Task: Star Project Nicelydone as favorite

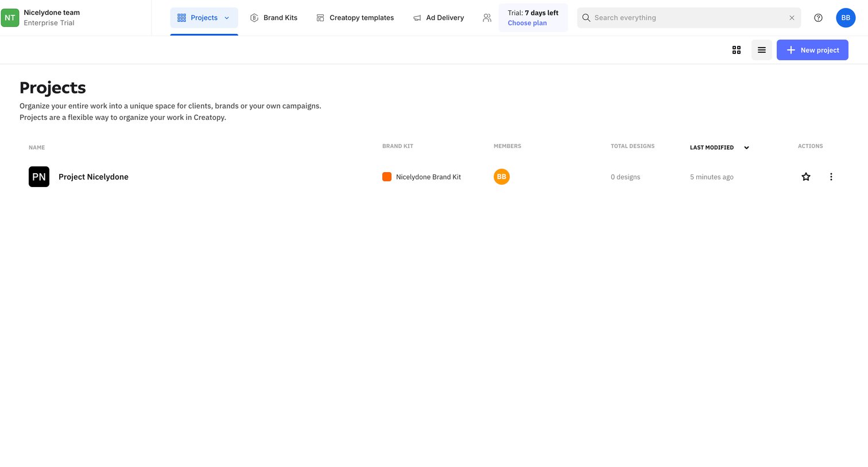Action: point(806,177)
